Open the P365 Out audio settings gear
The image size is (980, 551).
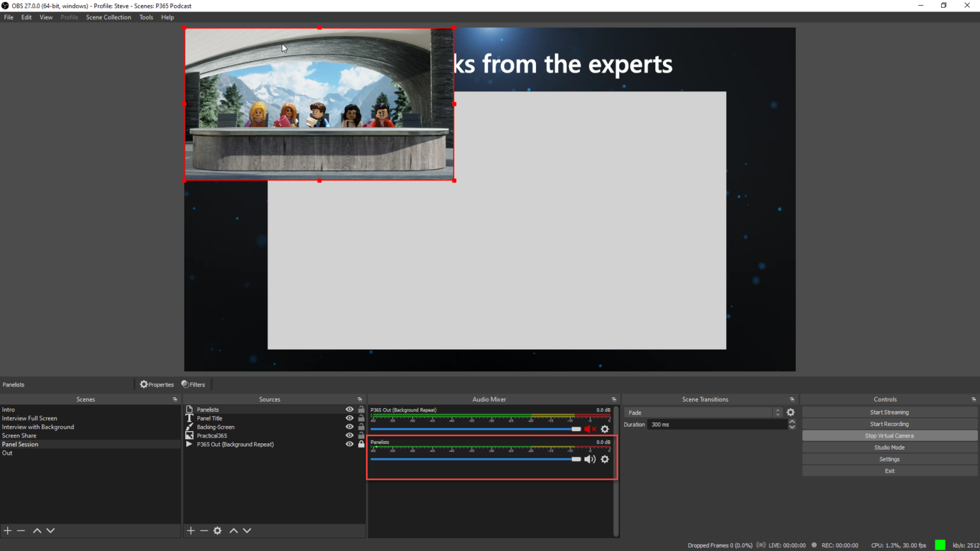coord(604,429)
